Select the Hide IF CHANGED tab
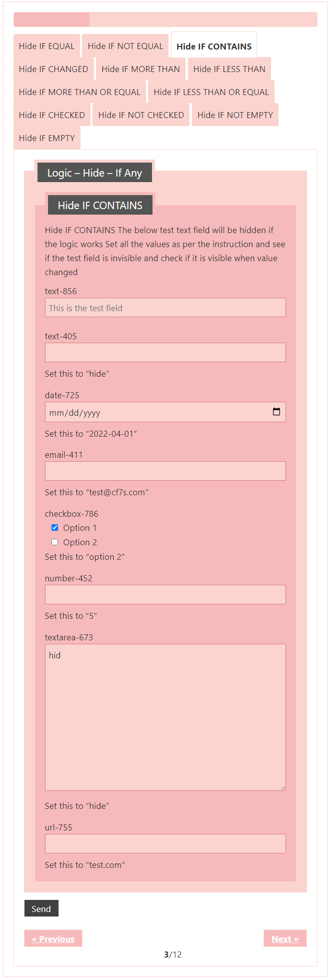 [53, 69]
